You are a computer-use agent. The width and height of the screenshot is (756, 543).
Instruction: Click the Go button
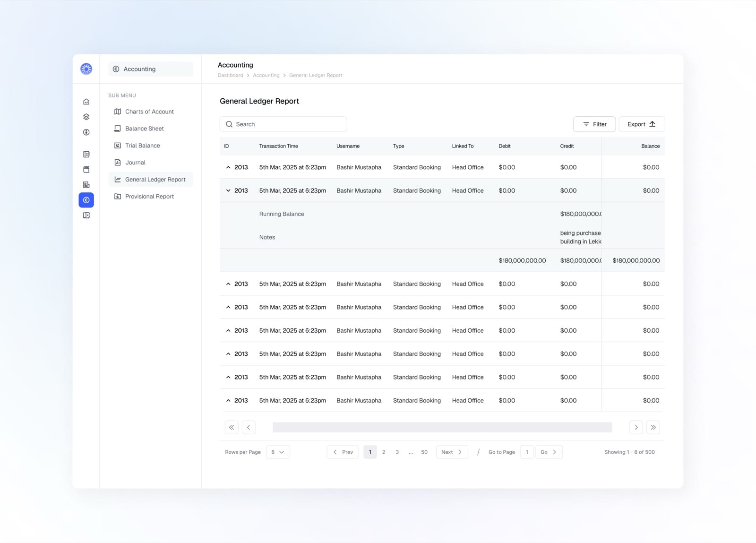(x=549, y=452)
